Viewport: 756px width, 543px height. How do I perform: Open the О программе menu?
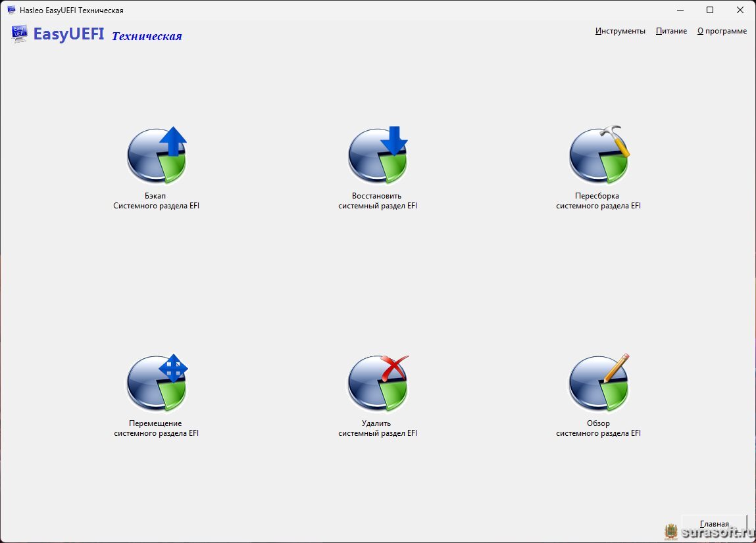point(722,31)
